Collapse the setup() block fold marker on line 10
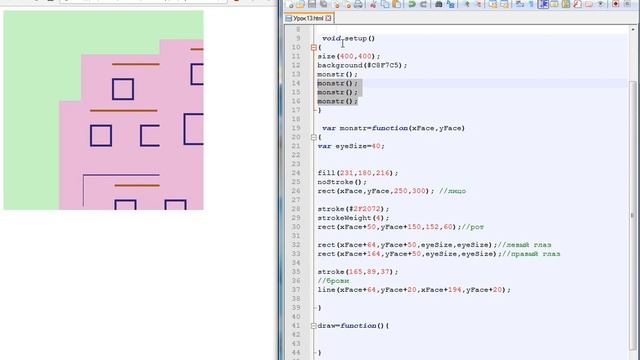640x360 pixels. (313, 47)
